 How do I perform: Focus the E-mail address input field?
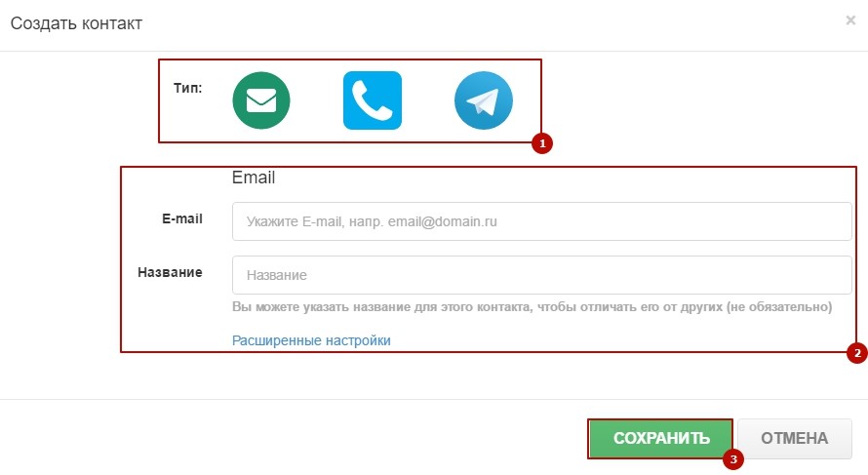(x=541, y=221)
